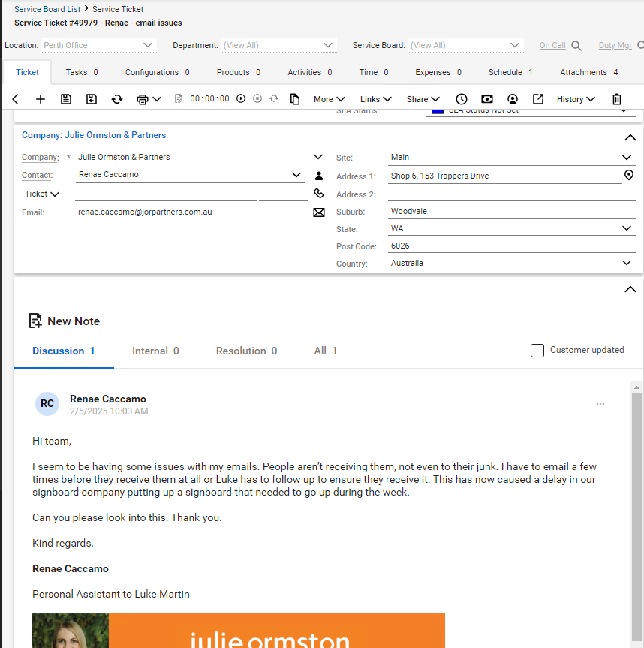Click the open in new window icon
Image resolution: width=644 pixels, height=648 pixels.
[538, 99]
